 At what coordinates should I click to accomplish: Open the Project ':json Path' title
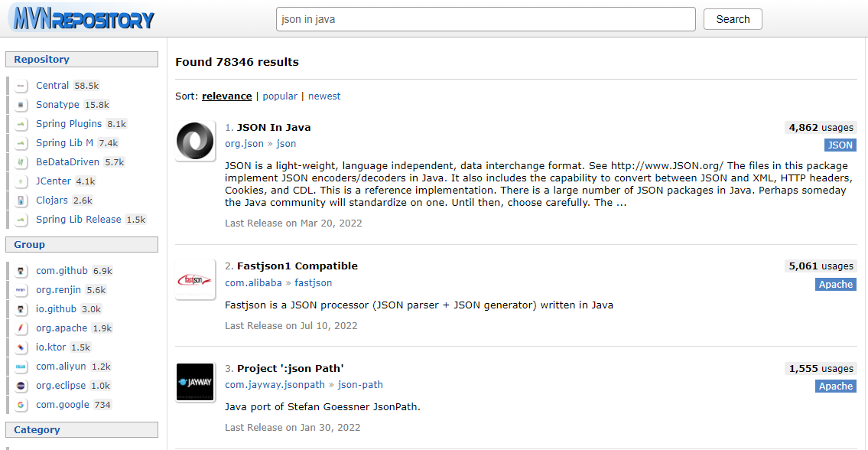pyautogui.click(x=291, y=369)
